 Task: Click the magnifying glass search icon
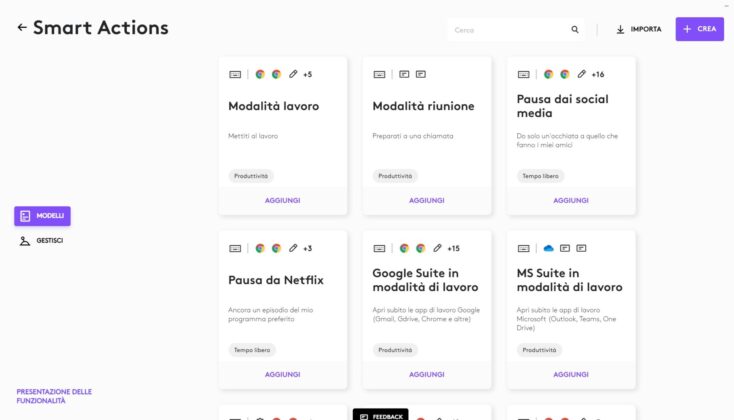point(575,30)
